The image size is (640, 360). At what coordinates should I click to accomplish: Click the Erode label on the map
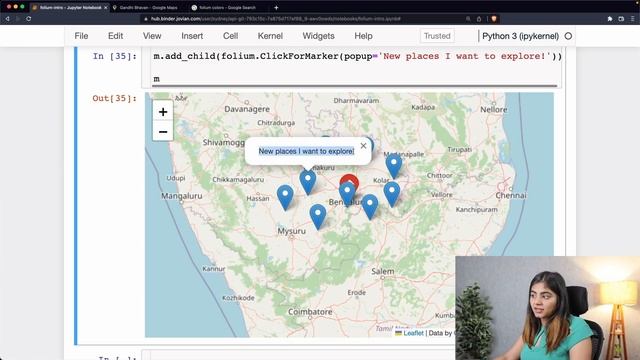[x=357, y=293]
